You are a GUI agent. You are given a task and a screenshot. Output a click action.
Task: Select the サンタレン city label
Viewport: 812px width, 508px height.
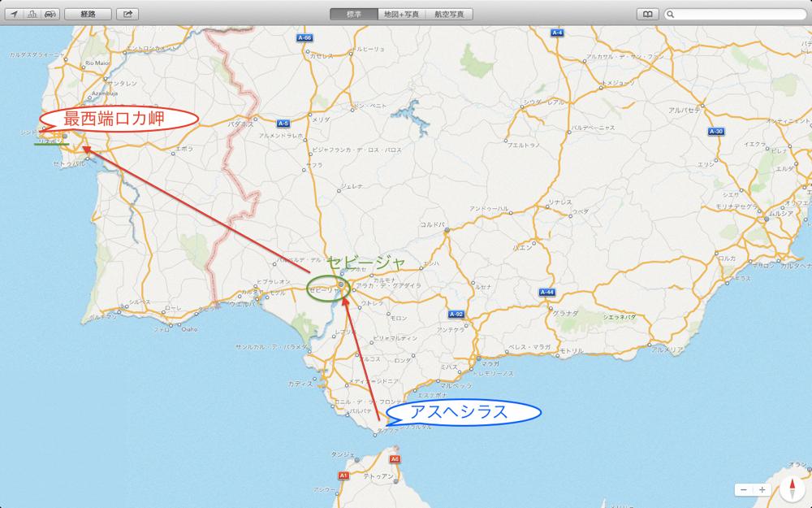tap(123, 83)
